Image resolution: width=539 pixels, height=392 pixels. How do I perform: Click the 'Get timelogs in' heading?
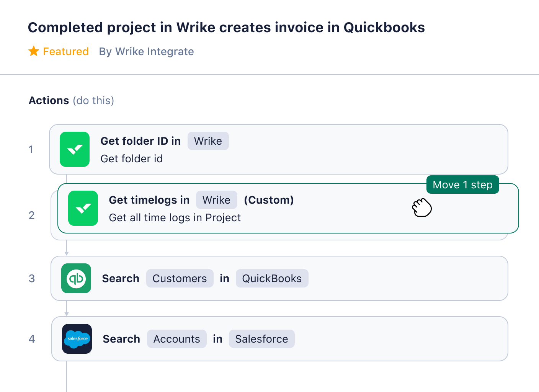(x=149, y=200)
